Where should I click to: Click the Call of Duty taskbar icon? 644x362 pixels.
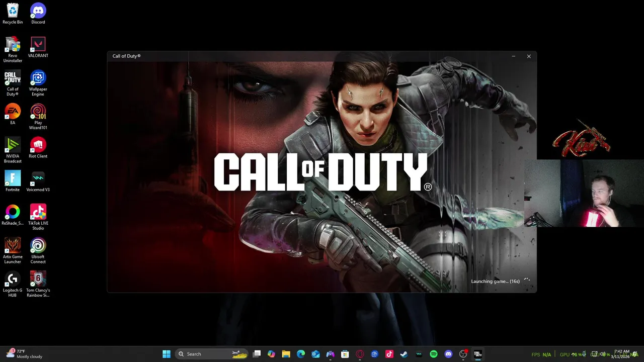pyautogui.click(x=478, y=354)
